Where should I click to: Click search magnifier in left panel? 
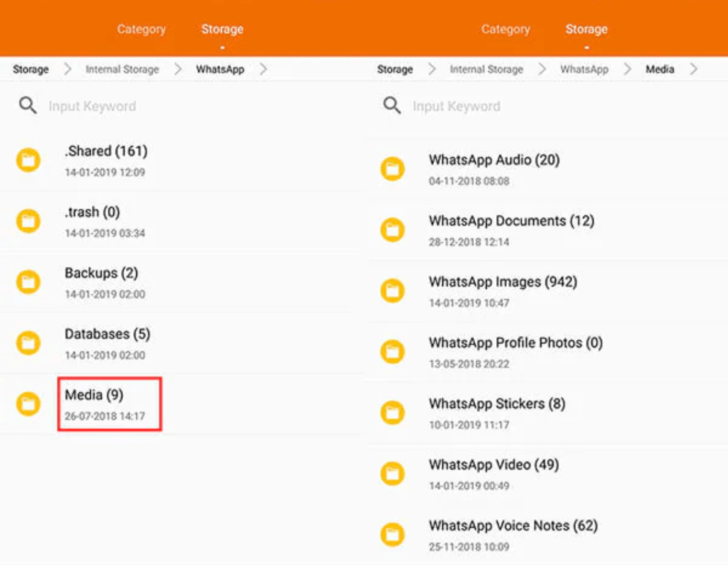click(x=28, y=105)
